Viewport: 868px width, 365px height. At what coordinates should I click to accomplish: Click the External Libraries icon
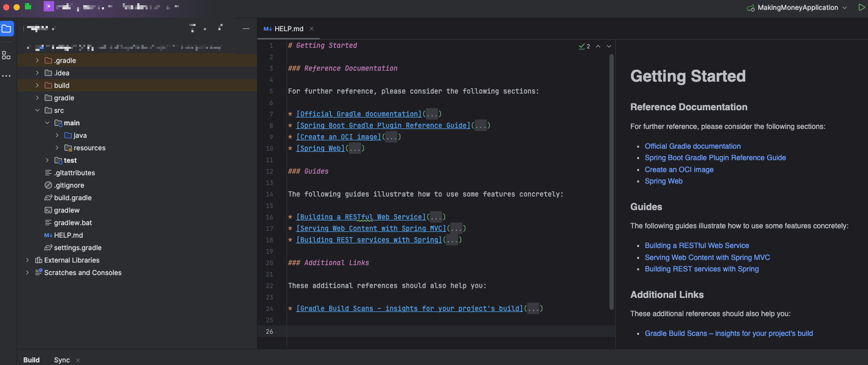click(x=38, y=260)
